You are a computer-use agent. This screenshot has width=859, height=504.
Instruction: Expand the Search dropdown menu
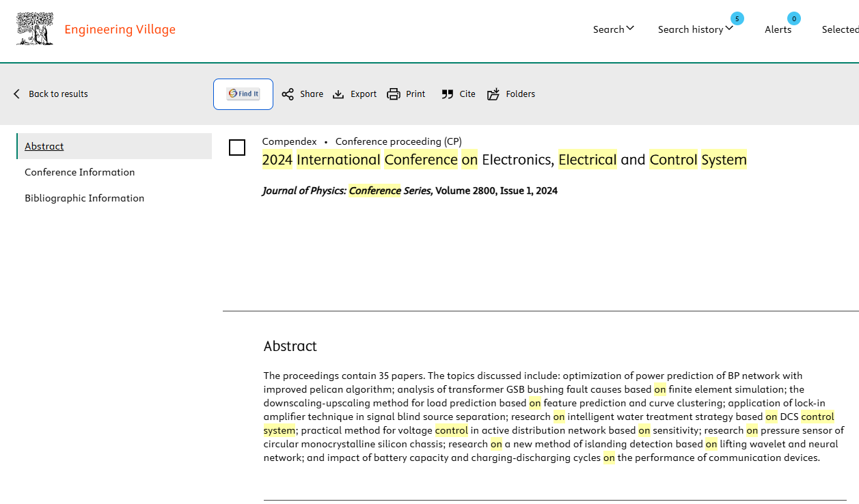pyautogui.click(x=613, y=29)
